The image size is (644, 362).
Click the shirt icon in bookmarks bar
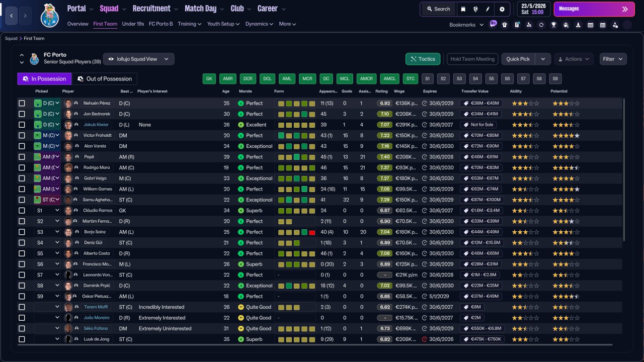point(505,25)
